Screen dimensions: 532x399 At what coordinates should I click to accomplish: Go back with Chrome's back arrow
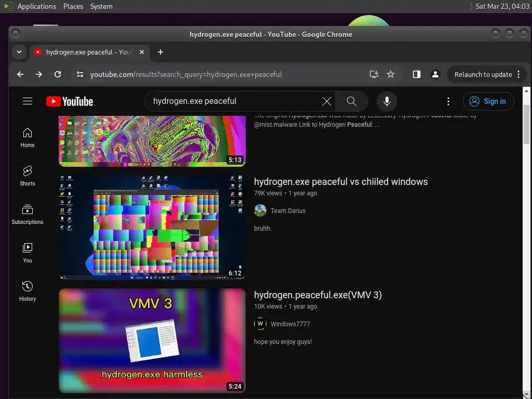(x=20, y=74)
